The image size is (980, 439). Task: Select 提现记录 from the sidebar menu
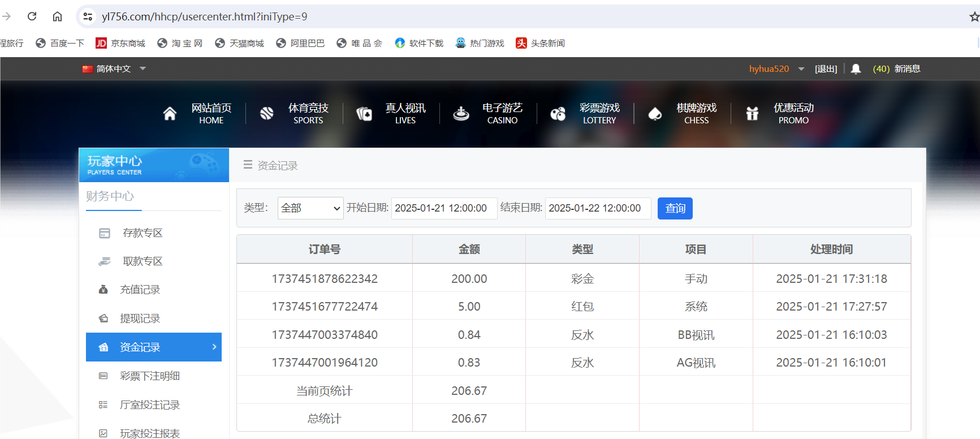140,319
